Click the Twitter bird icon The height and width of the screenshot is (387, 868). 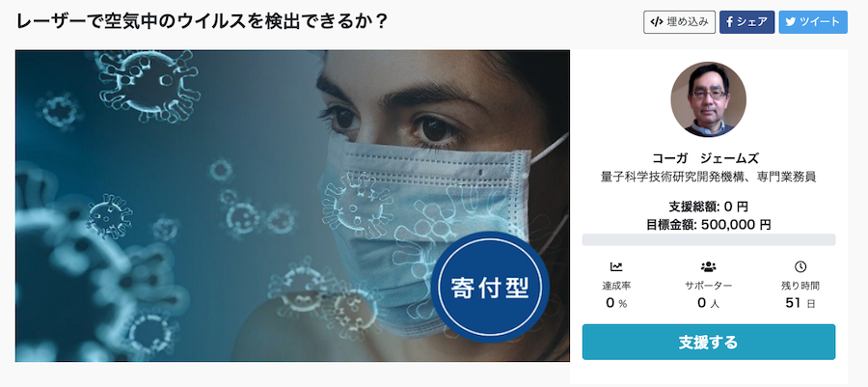(790, 22)
